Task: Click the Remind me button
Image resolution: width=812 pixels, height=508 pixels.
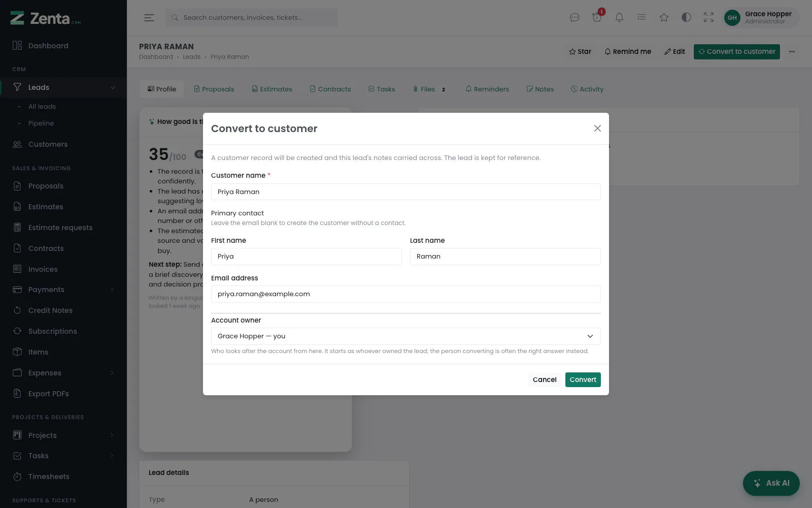Action: (628, 51)
